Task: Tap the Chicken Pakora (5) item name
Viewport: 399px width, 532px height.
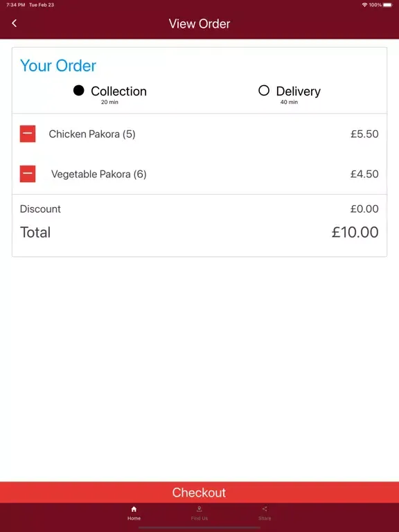Action: (x=92, y=134)
